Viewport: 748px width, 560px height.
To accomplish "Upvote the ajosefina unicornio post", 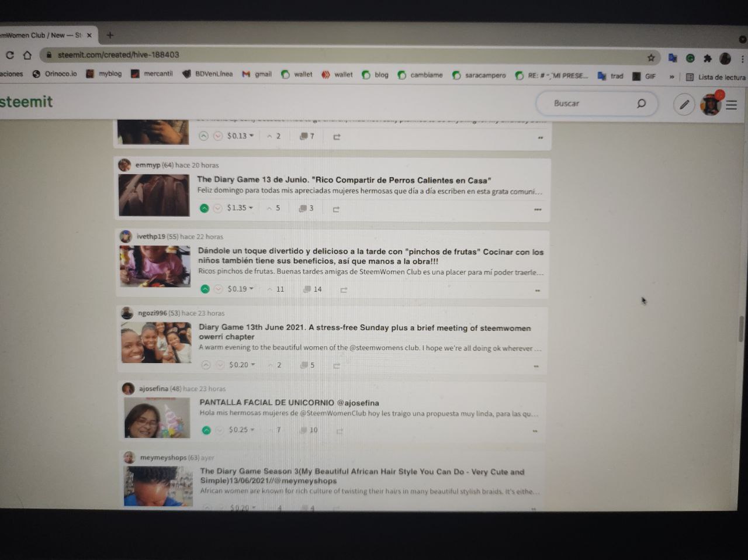I will click(x=206, y=430).
